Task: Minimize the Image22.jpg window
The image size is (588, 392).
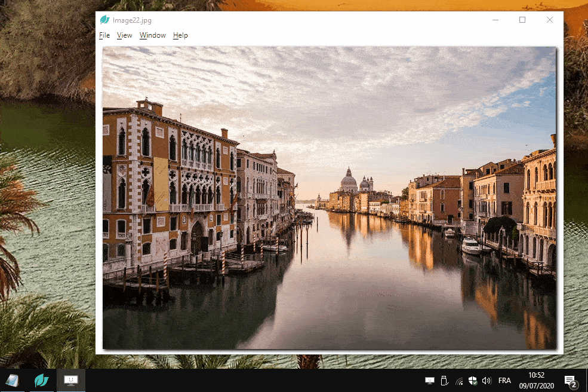Action: (x=495, y=20)
